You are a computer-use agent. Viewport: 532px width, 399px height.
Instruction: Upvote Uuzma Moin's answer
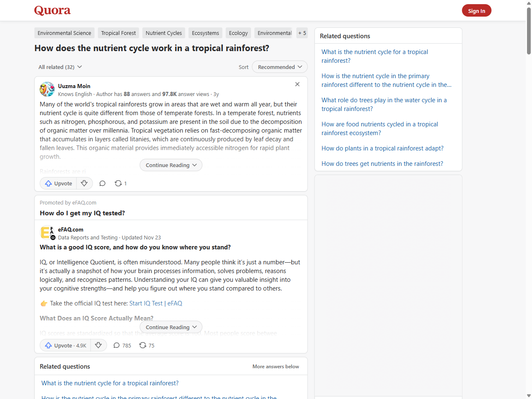(59, 183)
